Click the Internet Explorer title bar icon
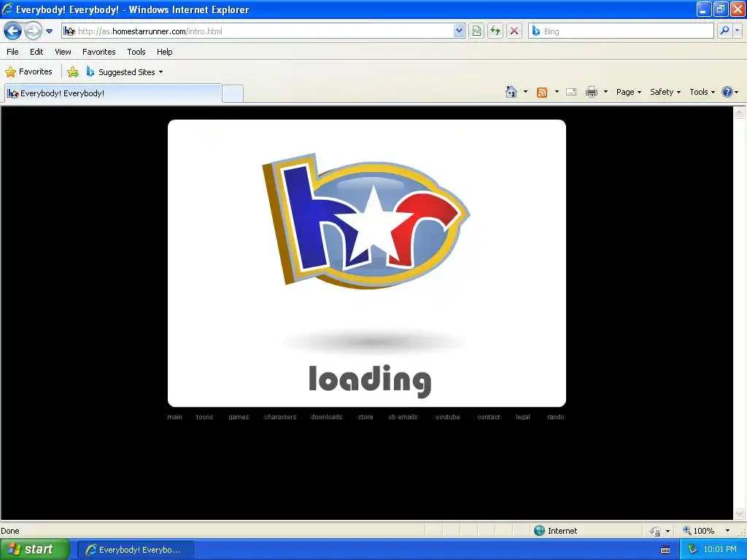The width and height of the screenshot is (747, 560). pos(7,9)
